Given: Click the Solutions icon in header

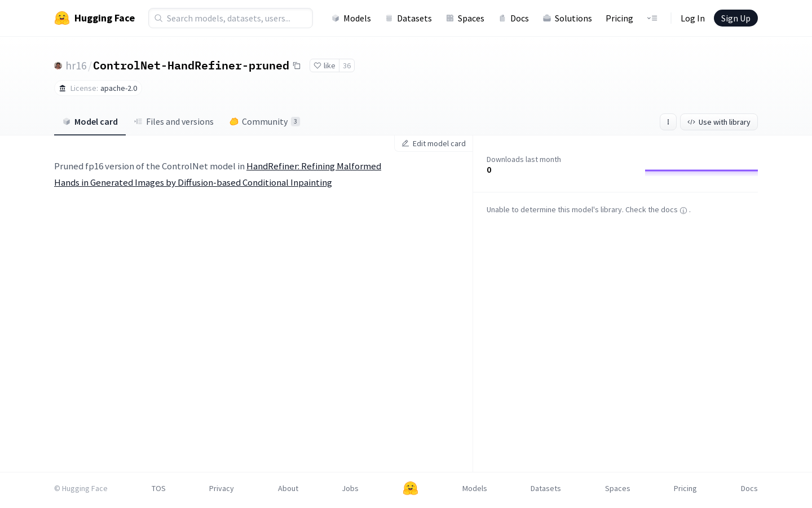Looking at the screenshot, I should tap(546, 18).
